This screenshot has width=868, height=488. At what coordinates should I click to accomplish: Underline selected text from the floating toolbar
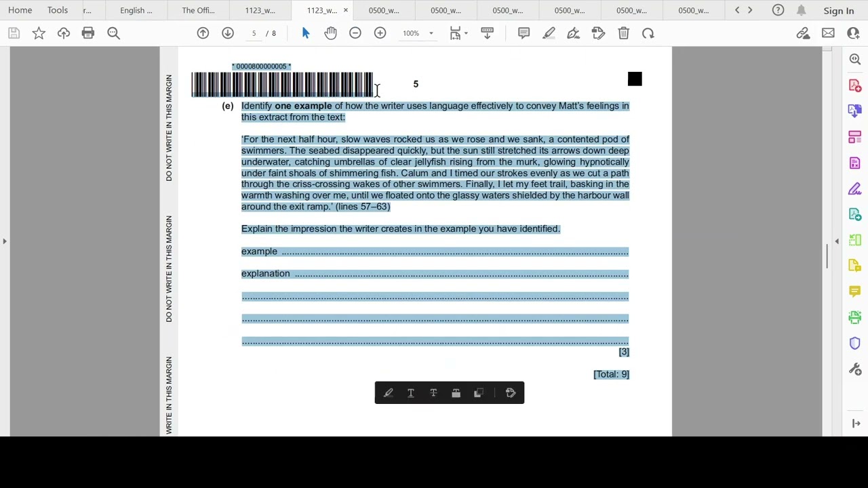click(x=411, y=393)
